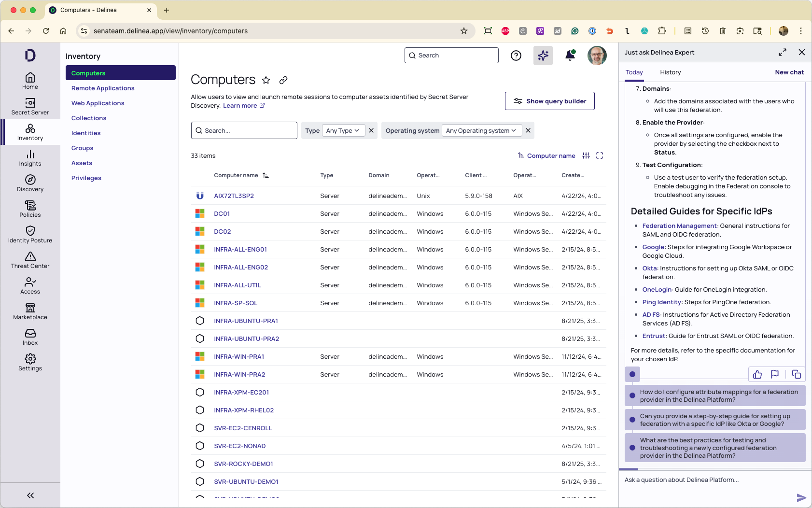This screenshot has width=812, height=508.
Task: Toggle the Delinea Expert AI sparkle icon
Action: [x=543, y=56]
